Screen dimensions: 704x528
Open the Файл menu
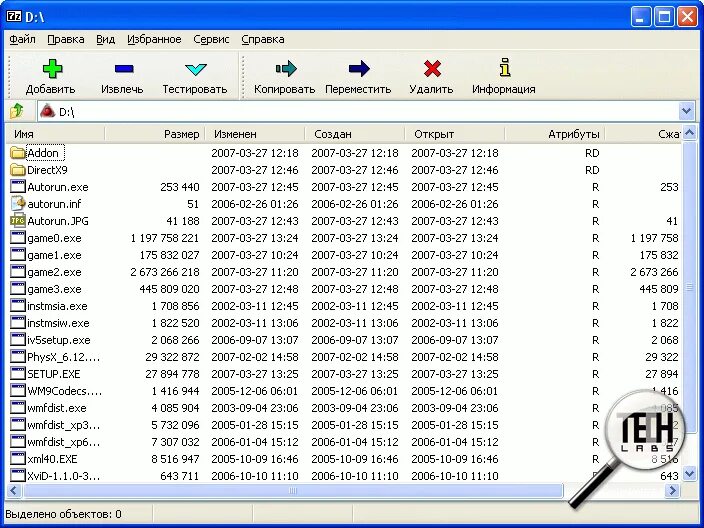point(22,39)
